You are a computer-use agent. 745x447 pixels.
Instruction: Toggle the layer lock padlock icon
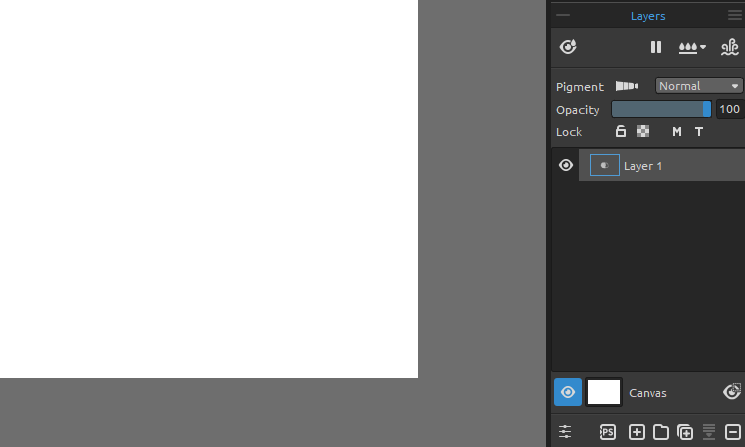point(621,131)
